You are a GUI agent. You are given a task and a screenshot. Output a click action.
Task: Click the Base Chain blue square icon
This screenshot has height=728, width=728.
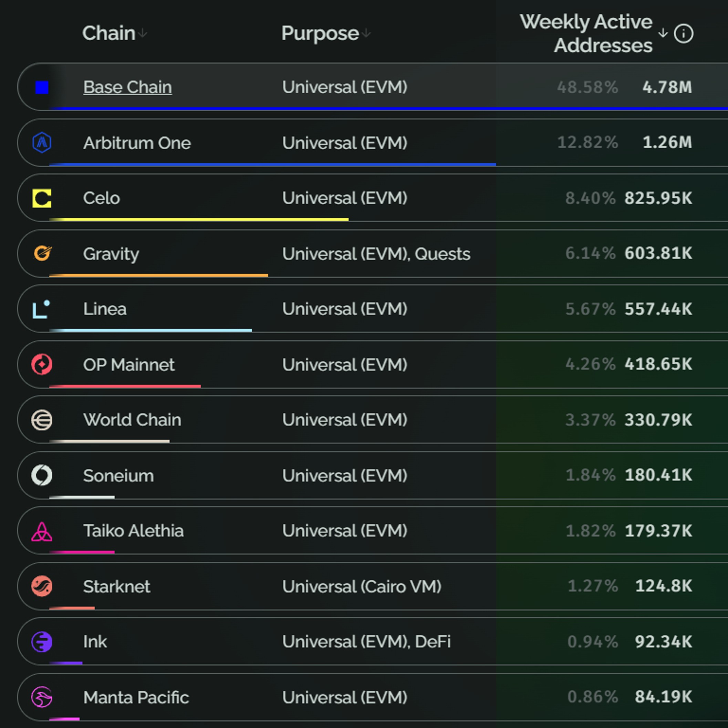[42, 88]
